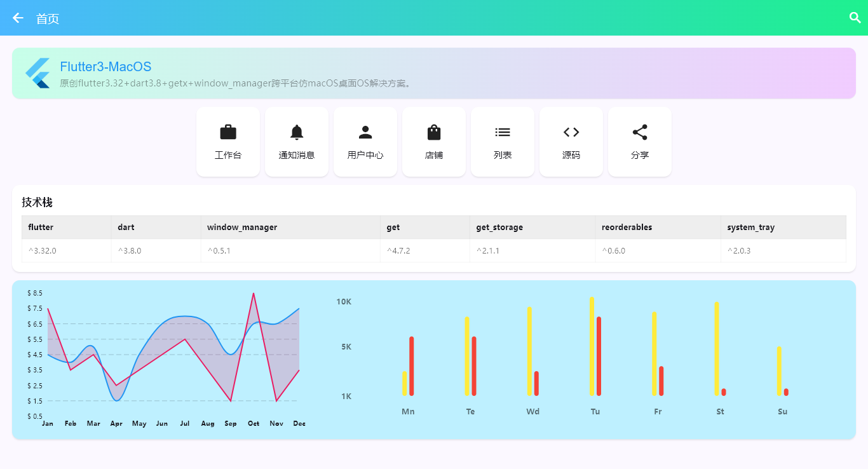Click the system_tray column header
The image size is (868, 469).
coord(750,227)
